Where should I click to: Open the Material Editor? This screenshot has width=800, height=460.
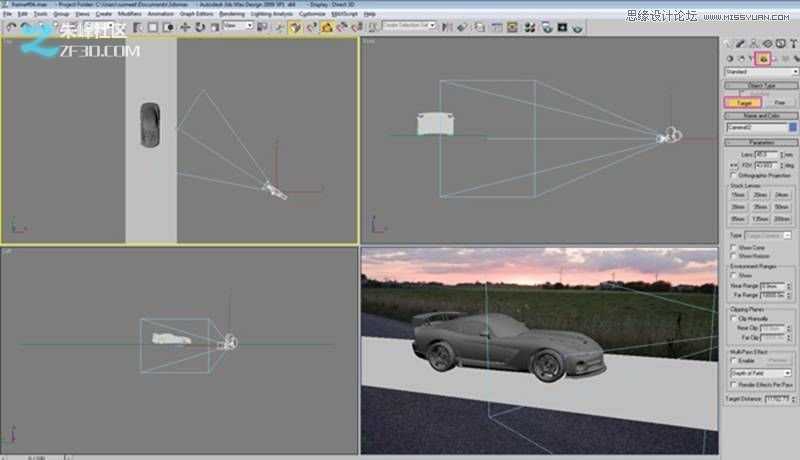[x=530, y=27]
